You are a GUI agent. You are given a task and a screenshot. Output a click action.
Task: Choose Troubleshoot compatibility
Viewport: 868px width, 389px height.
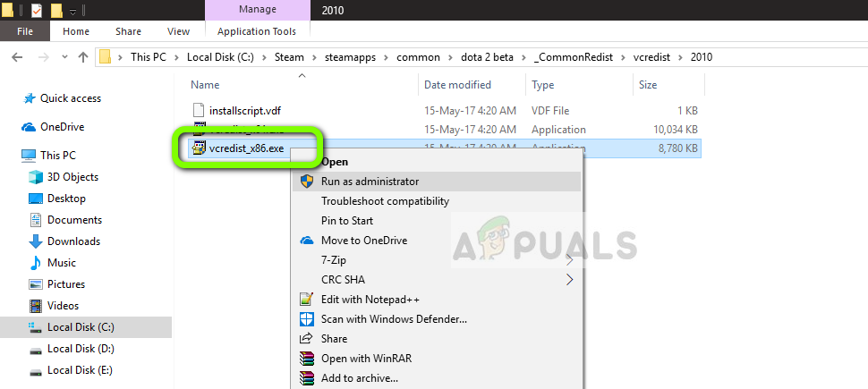(x=386, y=201)
